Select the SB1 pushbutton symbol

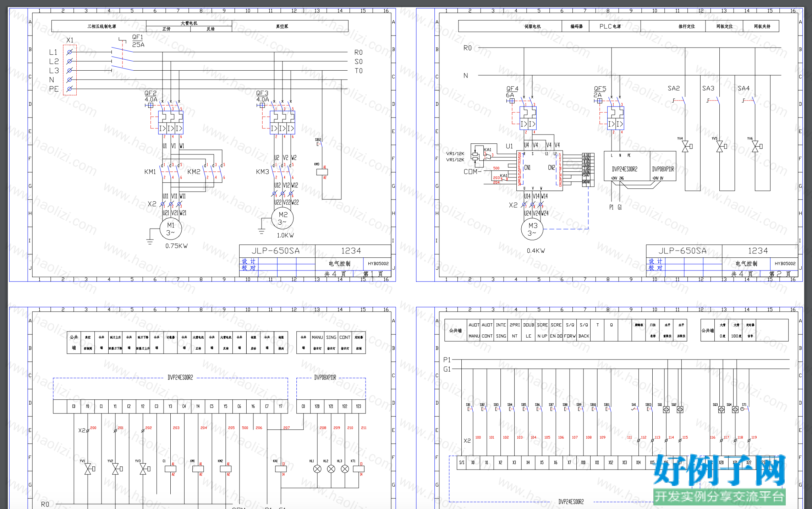(x=470, y=408)
